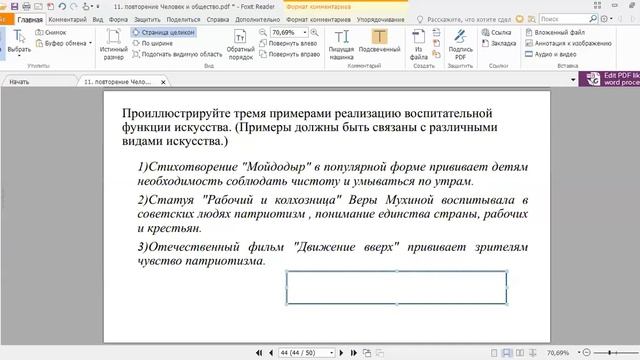Viewport: 640px width, 360px height.
Task: Switch to the Начать document tab
Action: 19,82
